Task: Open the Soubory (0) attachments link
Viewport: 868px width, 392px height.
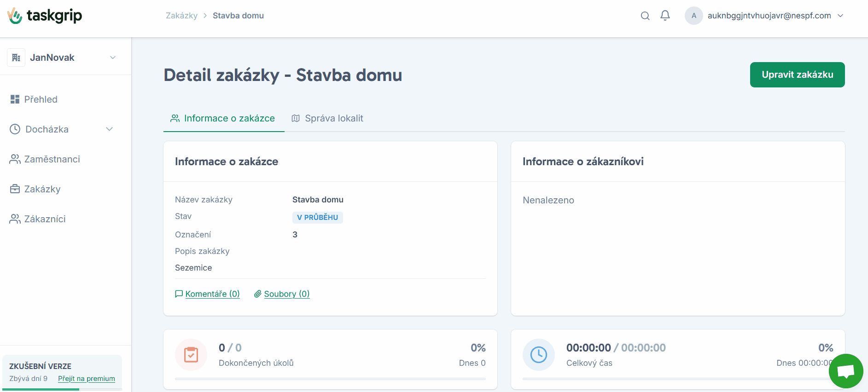Action: click(286, 294)
